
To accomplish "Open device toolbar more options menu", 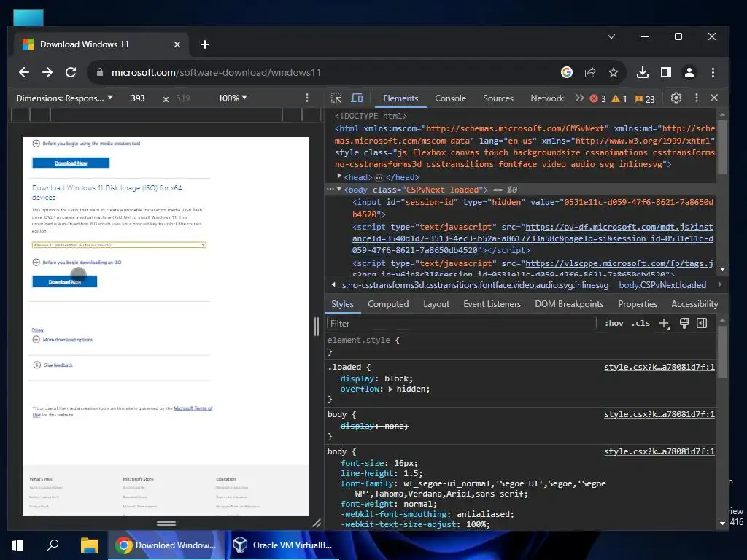I will click(x=307, y=98).
